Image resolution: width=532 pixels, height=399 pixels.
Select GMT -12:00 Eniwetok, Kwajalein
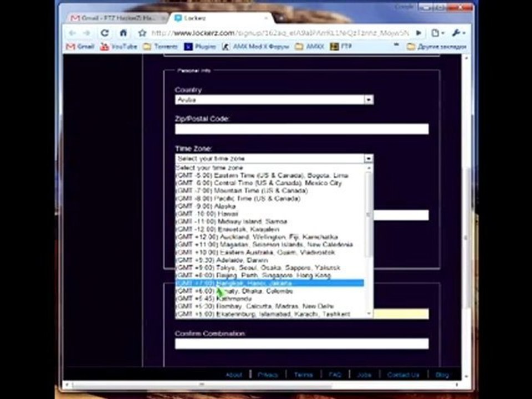[x=270, y=229]
